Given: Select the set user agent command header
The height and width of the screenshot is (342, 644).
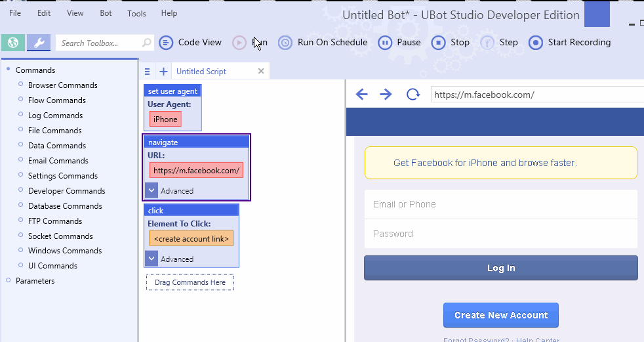Looking at the screenshot, I should (x=172, y=91).
